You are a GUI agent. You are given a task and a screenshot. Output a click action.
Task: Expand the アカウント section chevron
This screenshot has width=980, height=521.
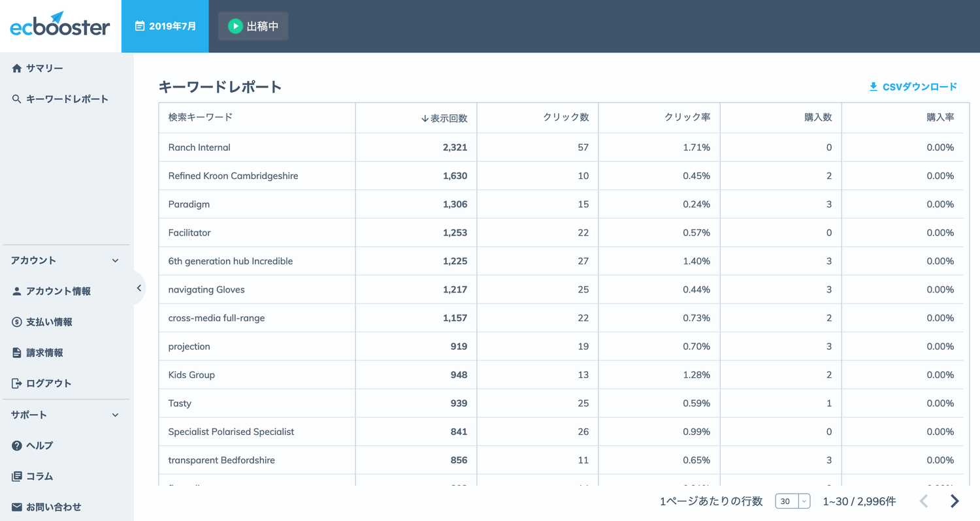pos(115,260)
